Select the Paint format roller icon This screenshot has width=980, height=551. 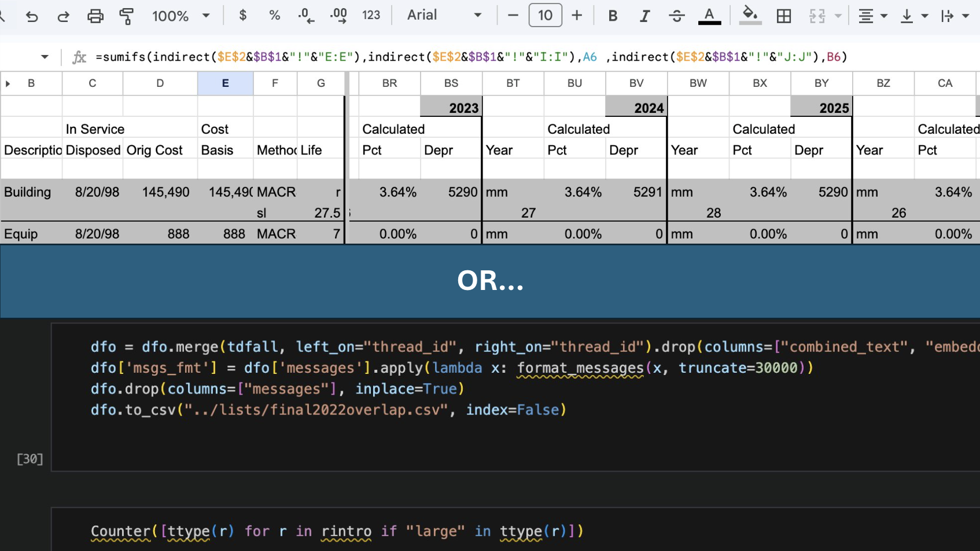point(126,16)
